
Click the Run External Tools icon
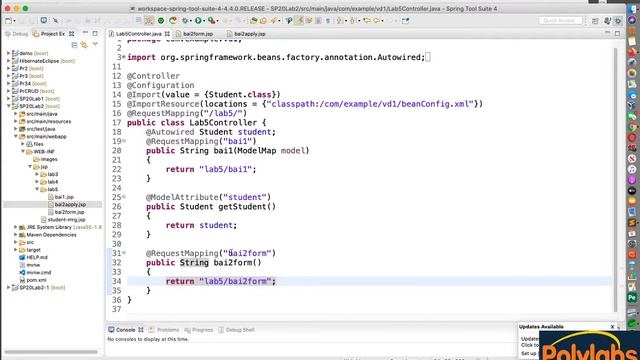tap(211, 20)
